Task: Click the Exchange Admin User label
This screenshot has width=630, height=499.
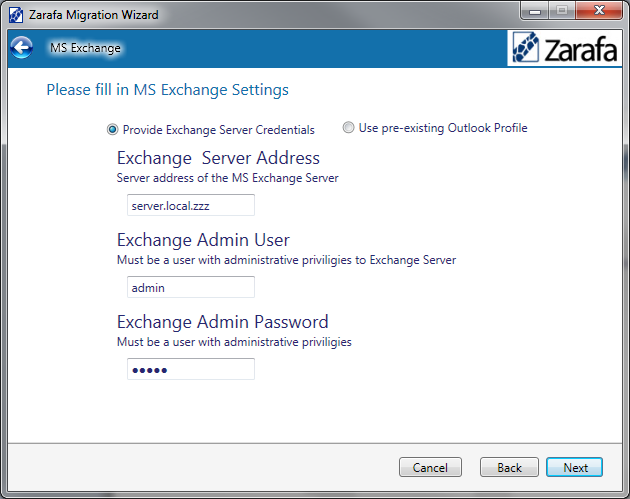Action: click(203, 240)
